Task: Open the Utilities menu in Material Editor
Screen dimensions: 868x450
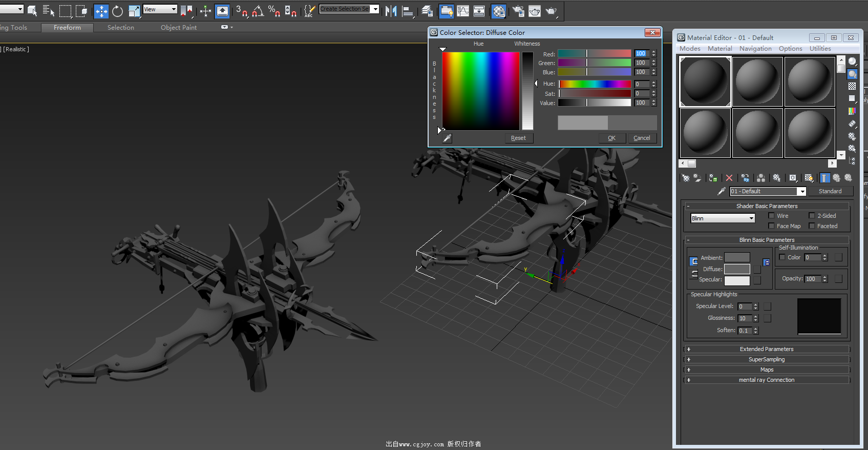Action: tap(820, 49)
